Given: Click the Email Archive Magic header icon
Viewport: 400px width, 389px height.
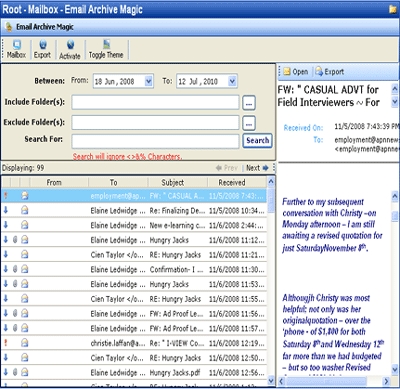Looking at the screenshot, I should 9,27.
